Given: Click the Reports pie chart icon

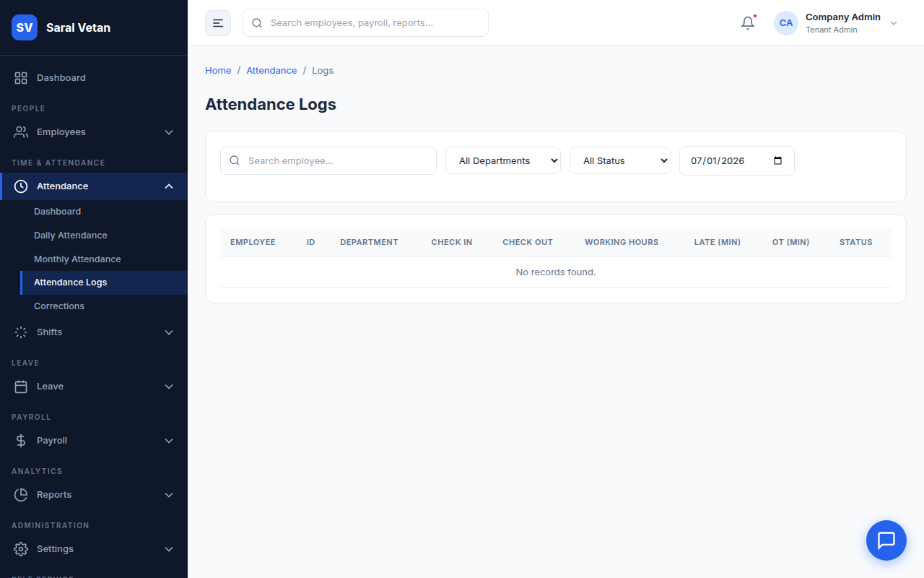Looking at the screenshot, I should pos(21,495).
